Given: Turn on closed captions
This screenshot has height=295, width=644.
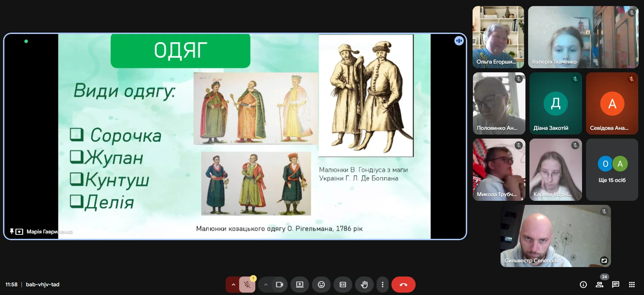Looking at the screenshot, I should (343, 285).
